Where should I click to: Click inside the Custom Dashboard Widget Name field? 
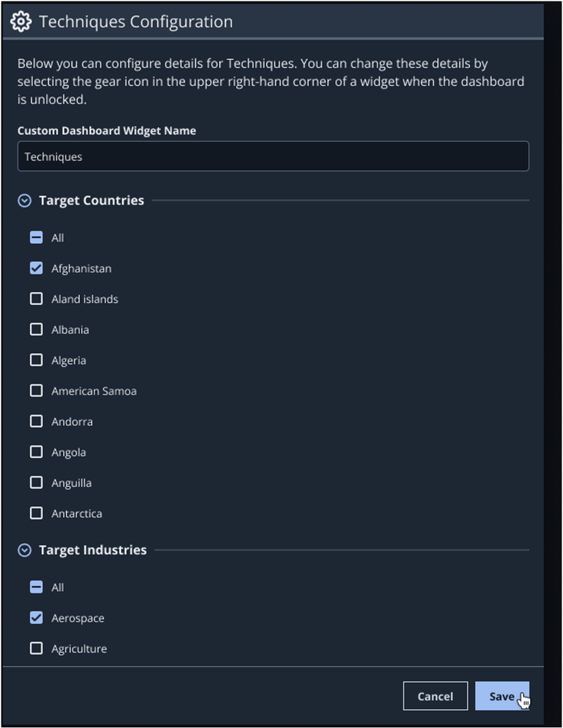click(x=273, y=156)
